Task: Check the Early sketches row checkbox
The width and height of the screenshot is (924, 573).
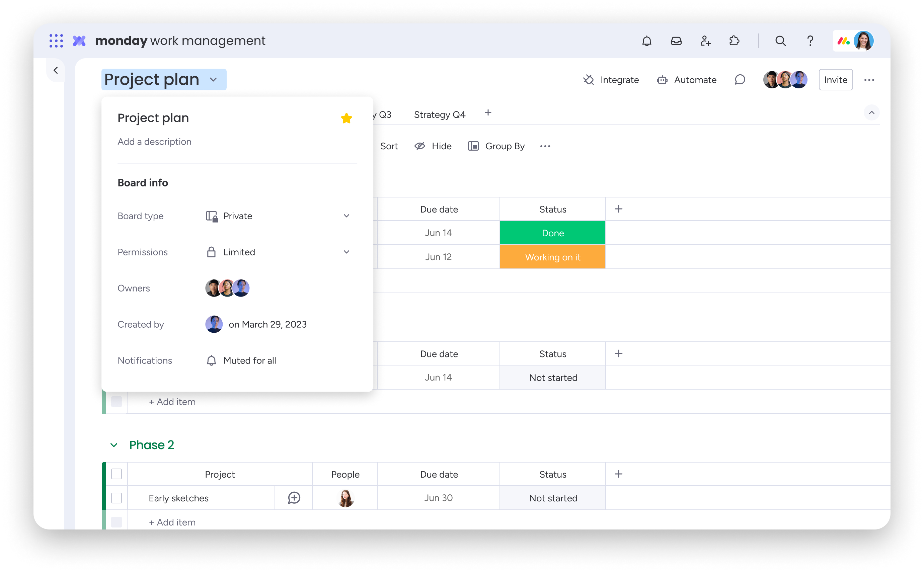Action: (115, 498)
